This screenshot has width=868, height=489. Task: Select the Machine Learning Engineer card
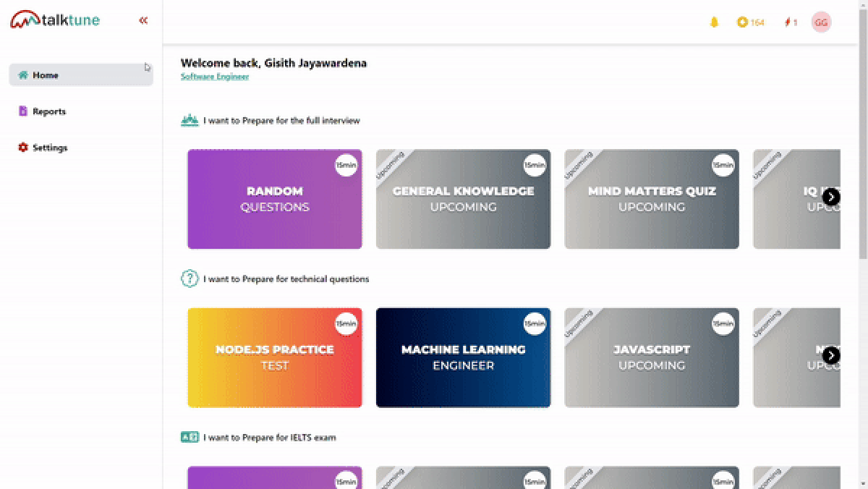pyautogui.click(x=463, y=357)
